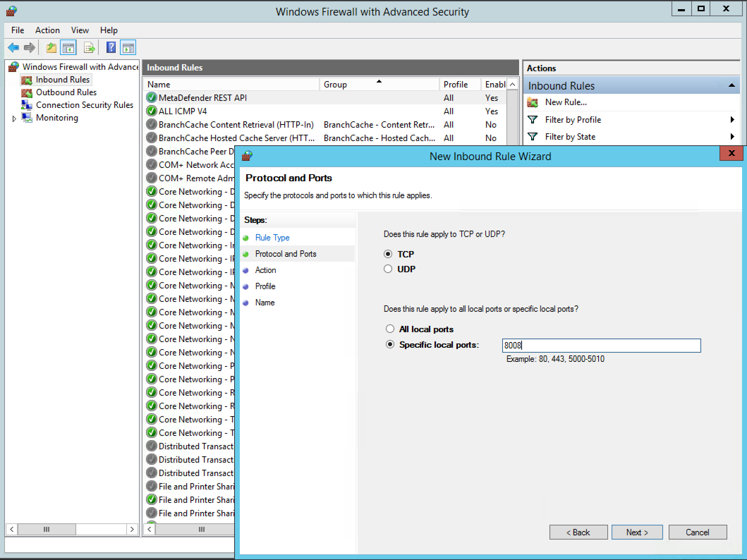The height and width of the screenshot is (560, 747).
Task: Close the New Inbound Rule Wizard dialog
Action: pyautogui.click(x=731, y=153)
